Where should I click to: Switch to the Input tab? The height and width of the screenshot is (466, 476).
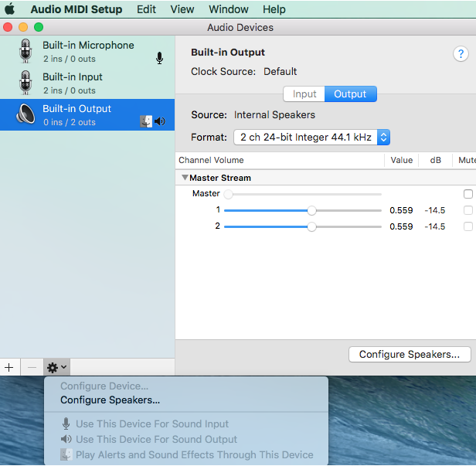304,94
